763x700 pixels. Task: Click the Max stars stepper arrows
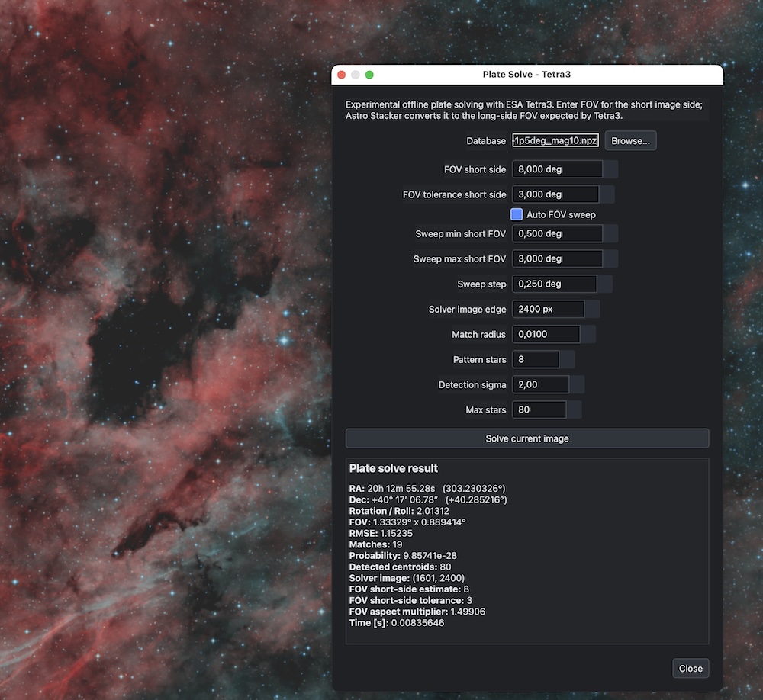(x=574, y=410)
